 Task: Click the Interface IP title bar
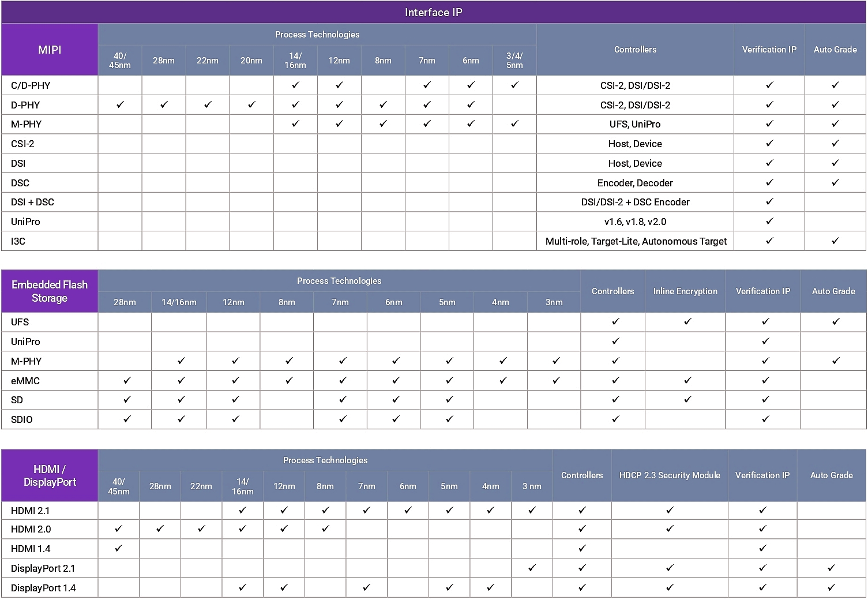434,12
